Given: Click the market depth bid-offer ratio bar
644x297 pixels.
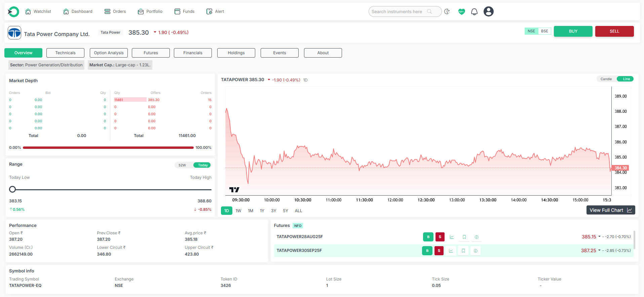Looking at the screenshot, I should click(x=108, y=147).
